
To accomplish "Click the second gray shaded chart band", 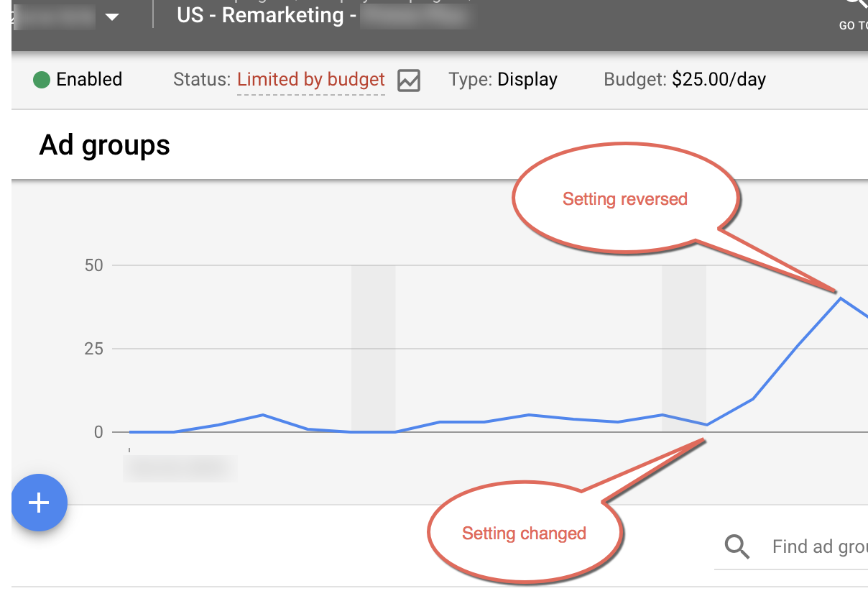I will [x=683, y=345].
